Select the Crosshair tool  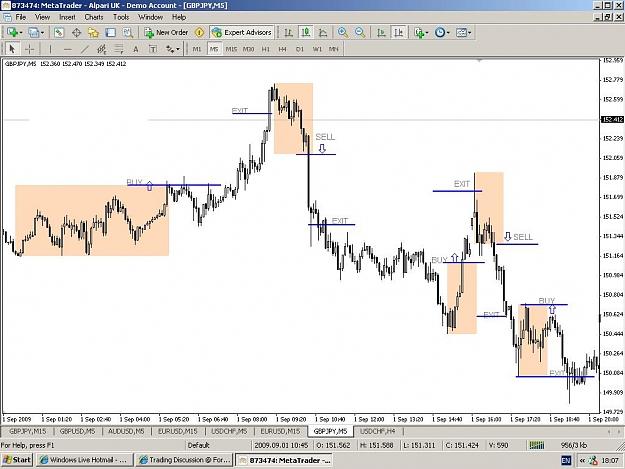(29, 49)
